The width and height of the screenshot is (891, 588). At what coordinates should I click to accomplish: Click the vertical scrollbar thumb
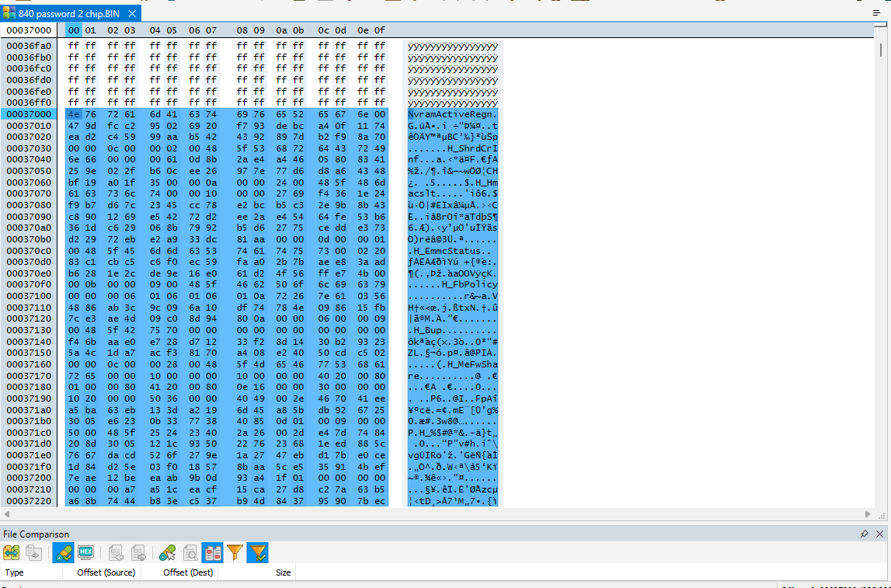(x=881, y=50)
